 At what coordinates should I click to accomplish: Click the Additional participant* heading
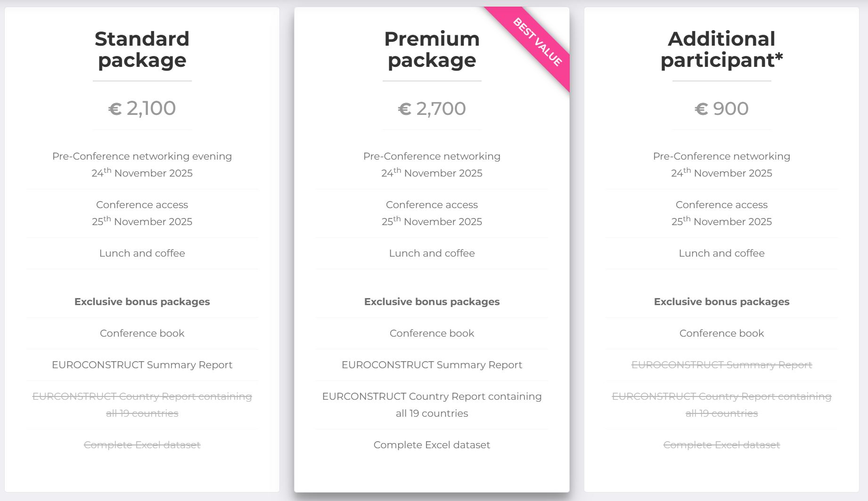click(x=721, y=49)
